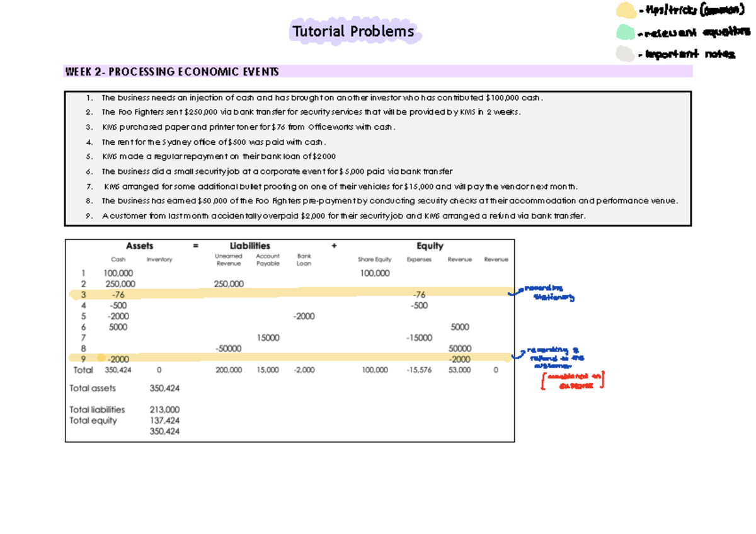Viewport: 756px width, 534px height.
Task: Click the yellow dot marker beside -2000
Action: 100,357
